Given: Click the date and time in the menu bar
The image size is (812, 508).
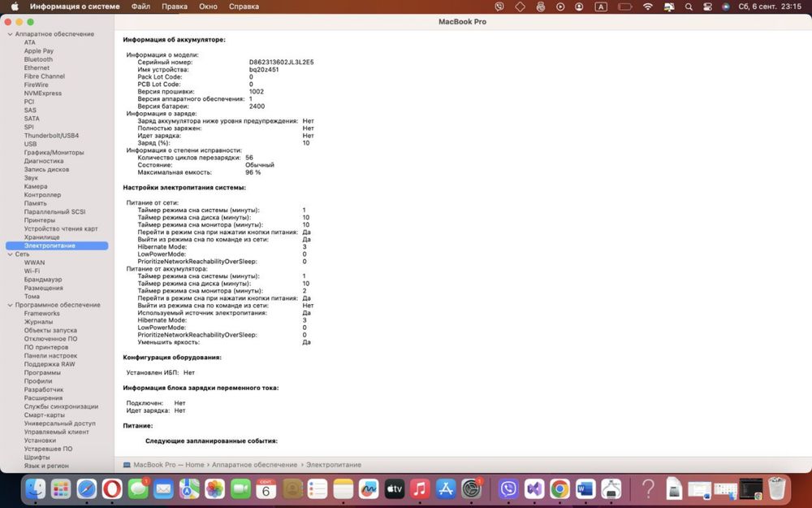Looking at the screenshot, I should (770, 7).
